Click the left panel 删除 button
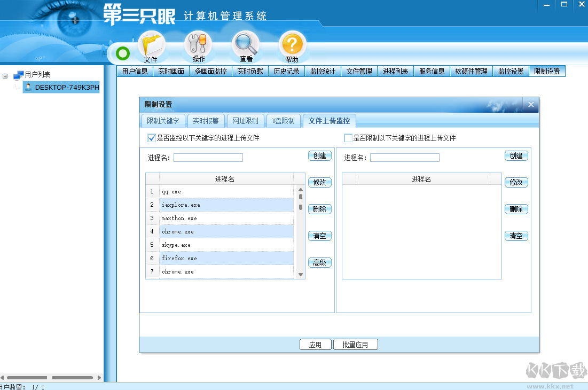This screenshot has height=390, width=588. [x=319, y=209]
